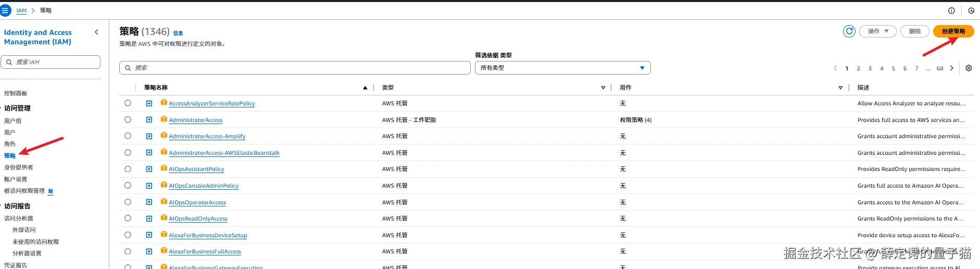Click the AWS managed icon beside AdministratorAccess
Screen dimensions: 980x269
click(x=164, y=119)
